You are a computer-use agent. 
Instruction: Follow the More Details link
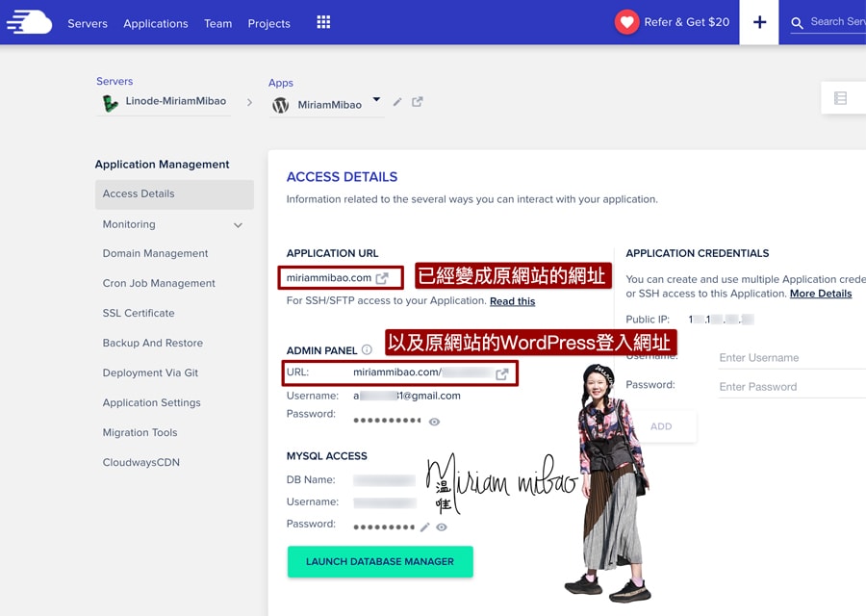point(821,294)
